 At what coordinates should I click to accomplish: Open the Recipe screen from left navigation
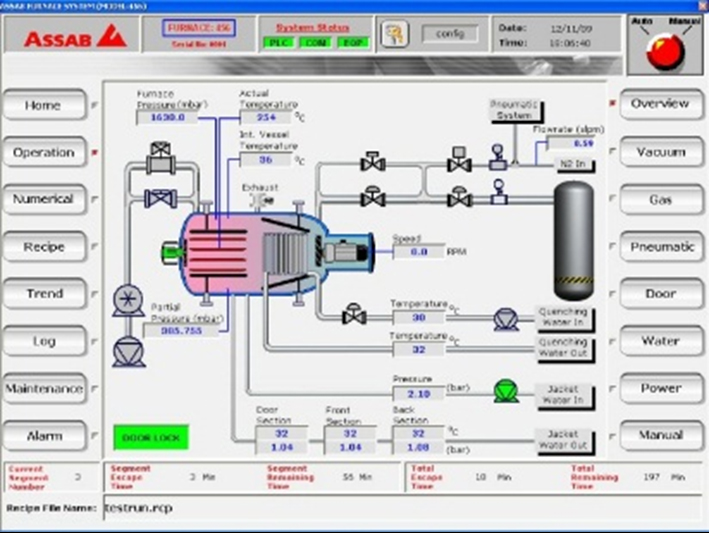44,247
